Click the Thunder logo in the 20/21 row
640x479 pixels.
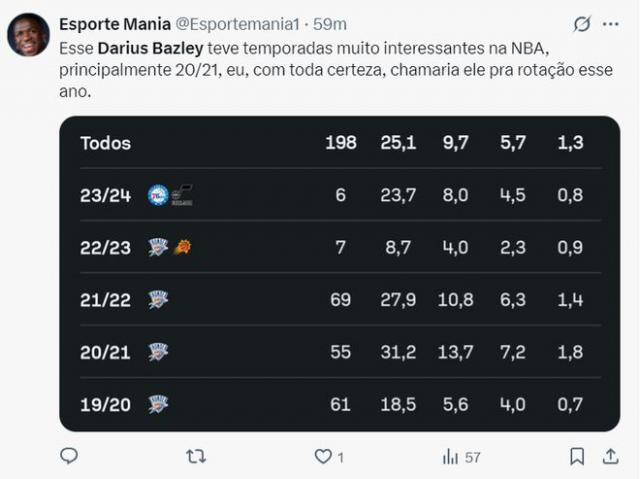(x=158, y=352)
